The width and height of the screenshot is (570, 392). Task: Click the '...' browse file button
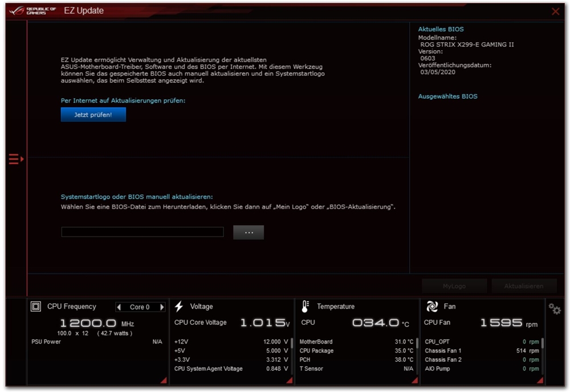click(249, 232)
